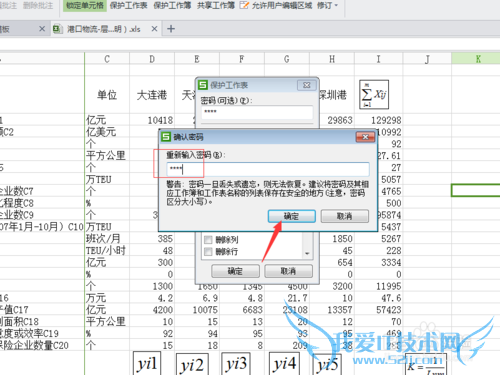Screen dimensions: 500x375
Task: Select column I header
Action: (x=379, y=59)
